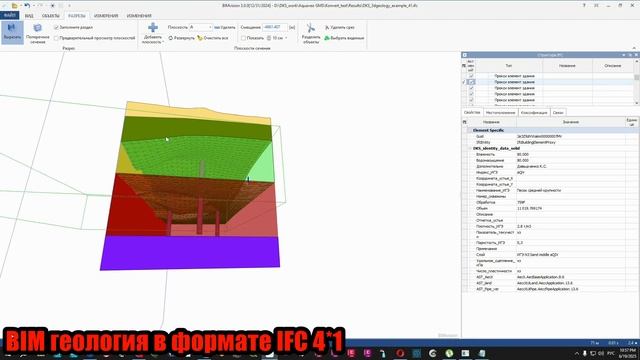Click the value ИГЭ №3 Sand middle aQIV
The height and width of the screenshot is (360, 640).
538,255
